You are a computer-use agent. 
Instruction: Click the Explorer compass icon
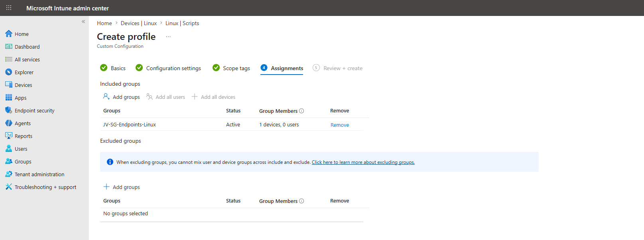(9, 72)
